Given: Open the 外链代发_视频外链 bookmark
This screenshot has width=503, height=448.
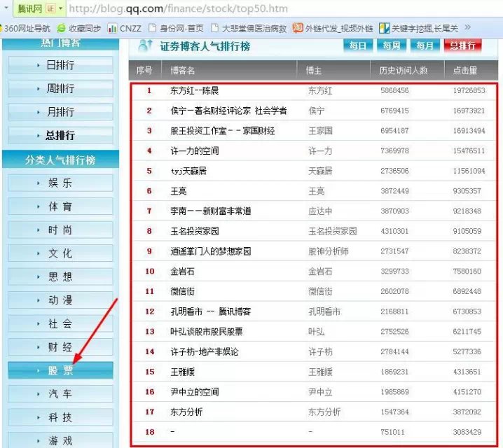Looking at the screenshot, I should [x=333, y=29].
